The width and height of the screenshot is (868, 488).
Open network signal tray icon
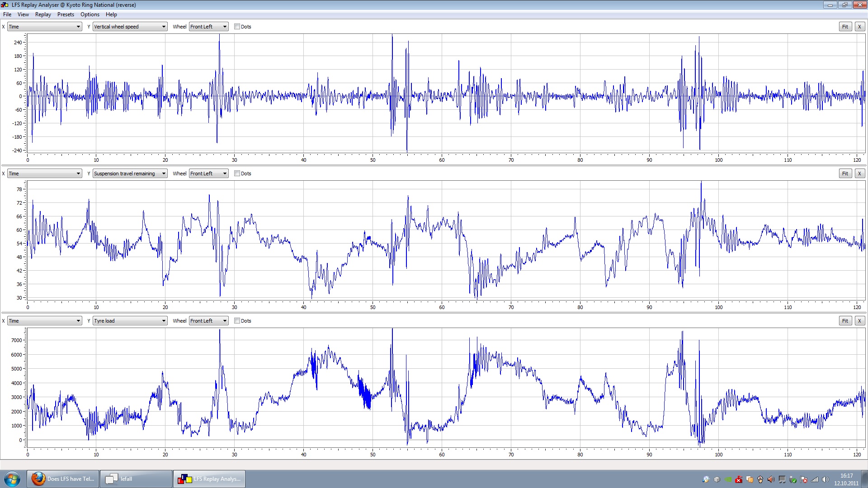click(815, 479)
